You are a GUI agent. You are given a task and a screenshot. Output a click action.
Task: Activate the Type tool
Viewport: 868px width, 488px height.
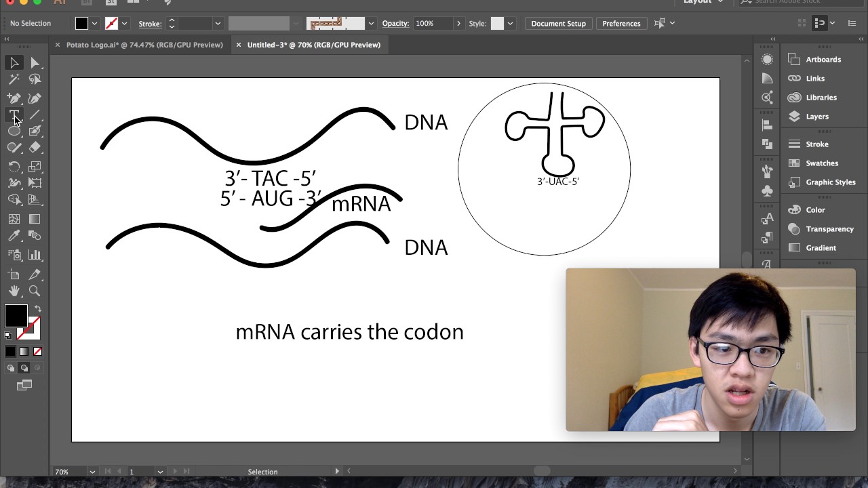(14, 115)
